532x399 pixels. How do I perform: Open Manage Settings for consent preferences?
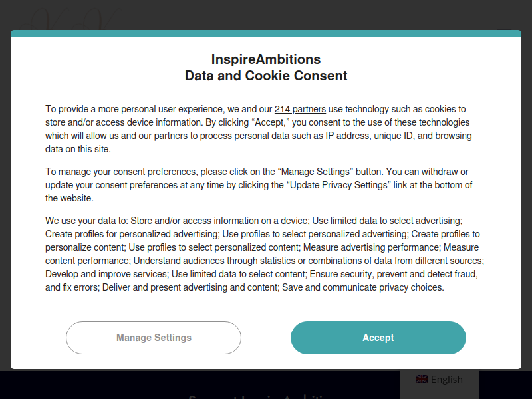click(x=154, y=338)
